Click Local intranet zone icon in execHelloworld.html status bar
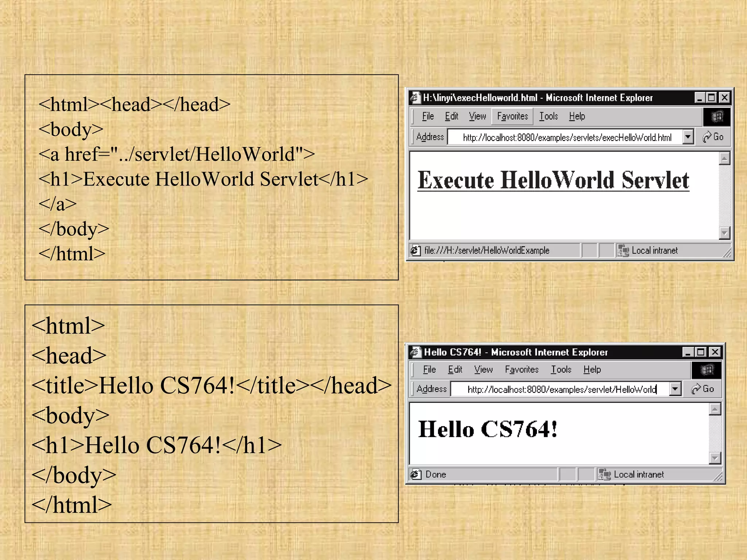The image size is (747, 560). [623, 250]
